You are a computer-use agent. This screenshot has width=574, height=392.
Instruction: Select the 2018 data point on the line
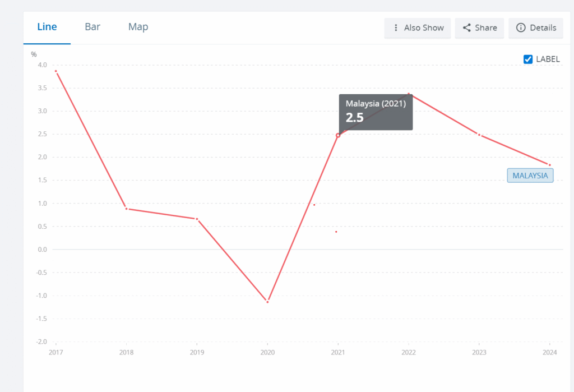click(x=127, y=209)
